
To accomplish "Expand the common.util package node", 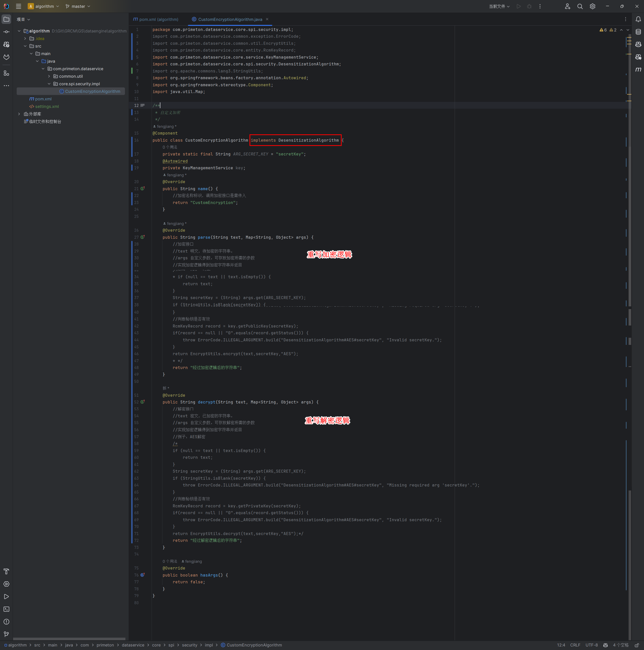I will 49,76.
